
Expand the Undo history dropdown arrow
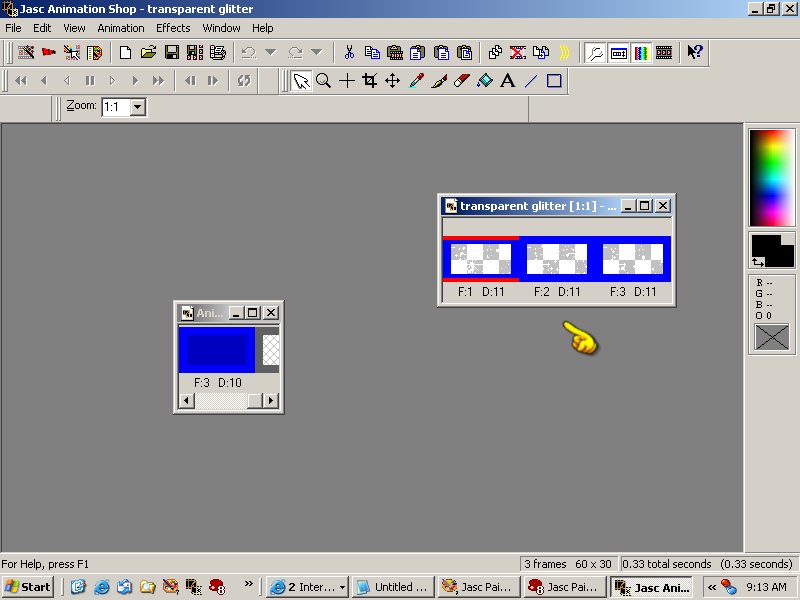click(x=270, y=52)
